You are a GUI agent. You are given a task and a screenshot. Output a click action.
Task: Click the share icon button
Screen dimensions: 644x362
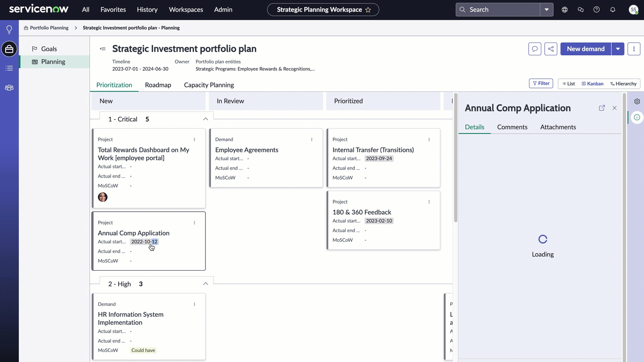[551, 49]
